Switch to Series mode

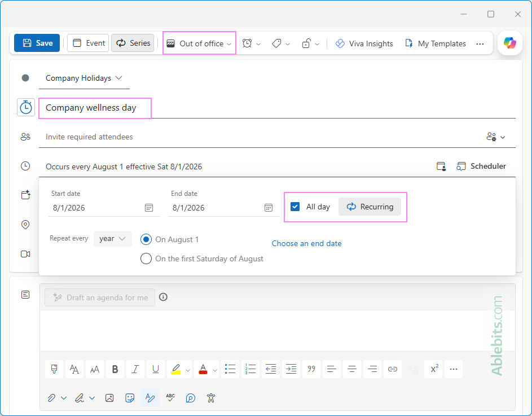(133, 43)
